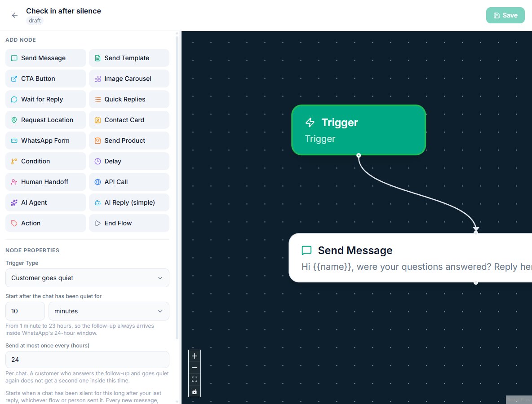This screenshot has height=404, width=532.
Task: Add a Send Template node
Action: [x=129, y=58]
